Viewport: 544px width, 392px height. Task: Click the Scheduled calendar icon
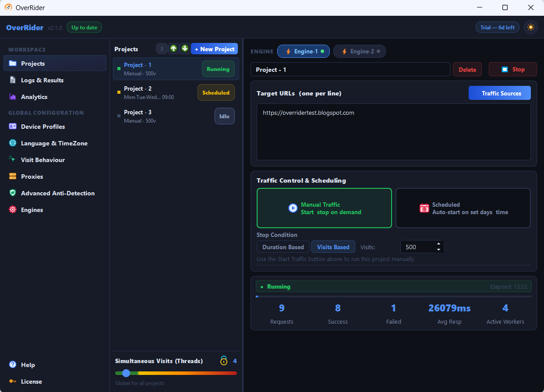424,208
